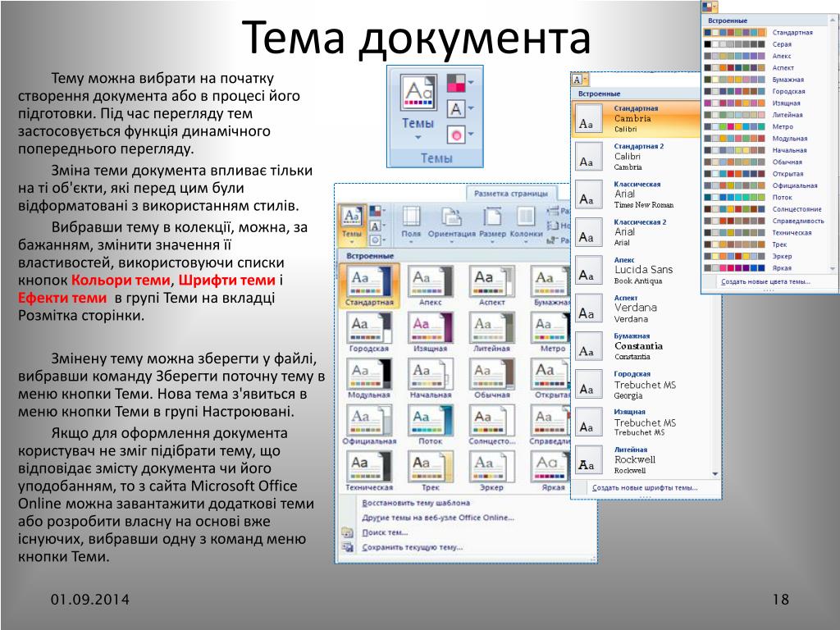Select the Яркая color scheme in colors list
The height and width of the screenshot is (630, 840).
764,268
